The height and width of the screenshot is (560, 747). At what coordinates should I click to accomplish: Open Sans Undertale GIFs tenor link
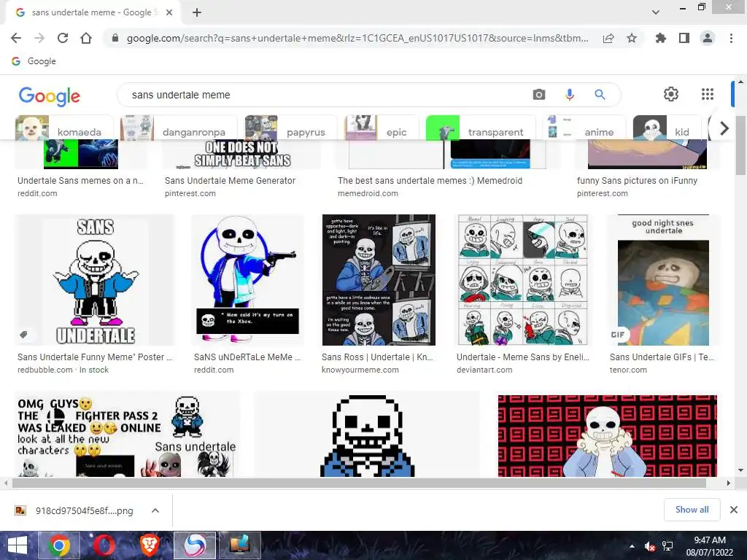(662, 357)
